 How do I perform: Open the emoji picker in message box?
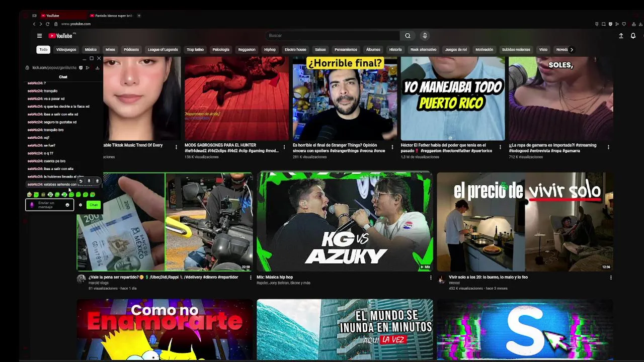coord(67,205)
